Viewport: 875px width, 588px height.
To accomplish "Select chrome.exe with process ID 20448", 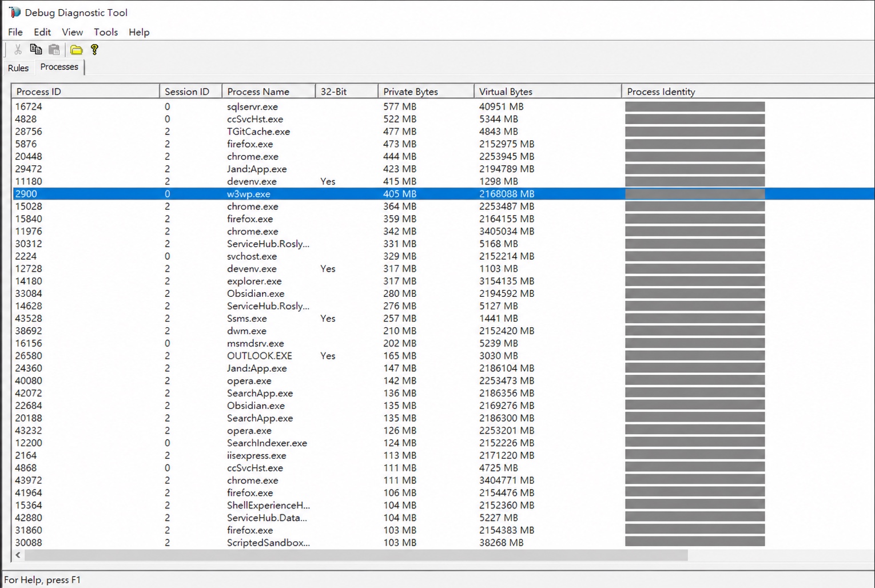I will point(443,156).
